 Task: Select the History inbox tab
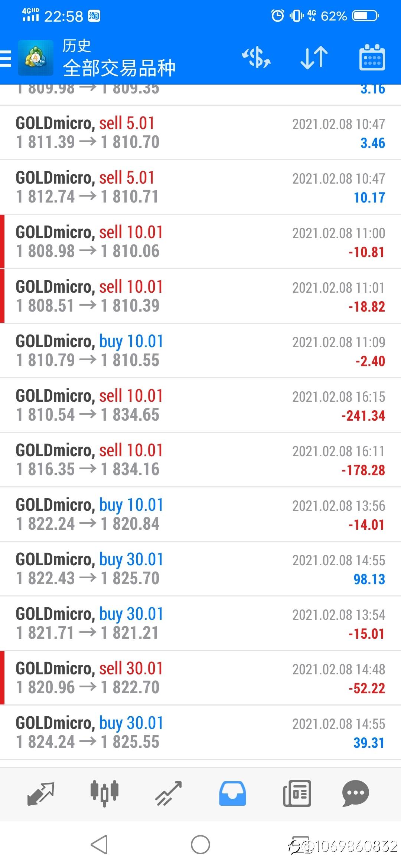pyautogui.click(x=232, y=793)
